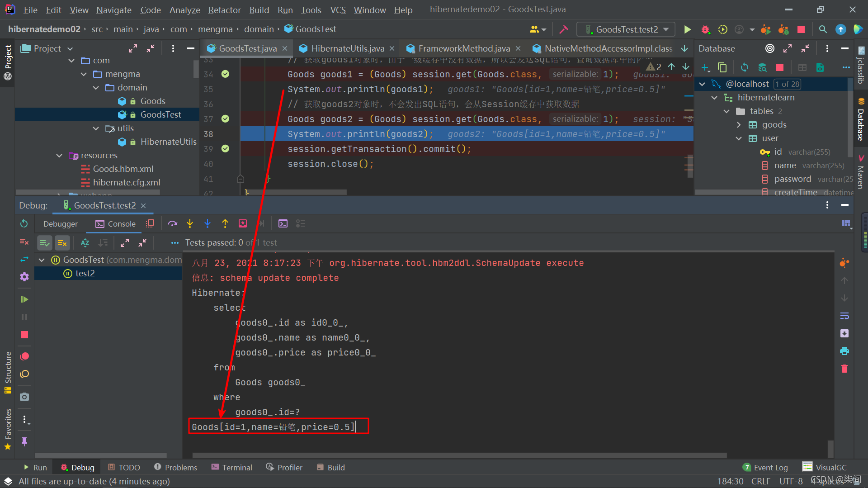
Task: Switch to FrameworkMethod.java editor tab
Action: pyautogui.click(x=464, y=48)
